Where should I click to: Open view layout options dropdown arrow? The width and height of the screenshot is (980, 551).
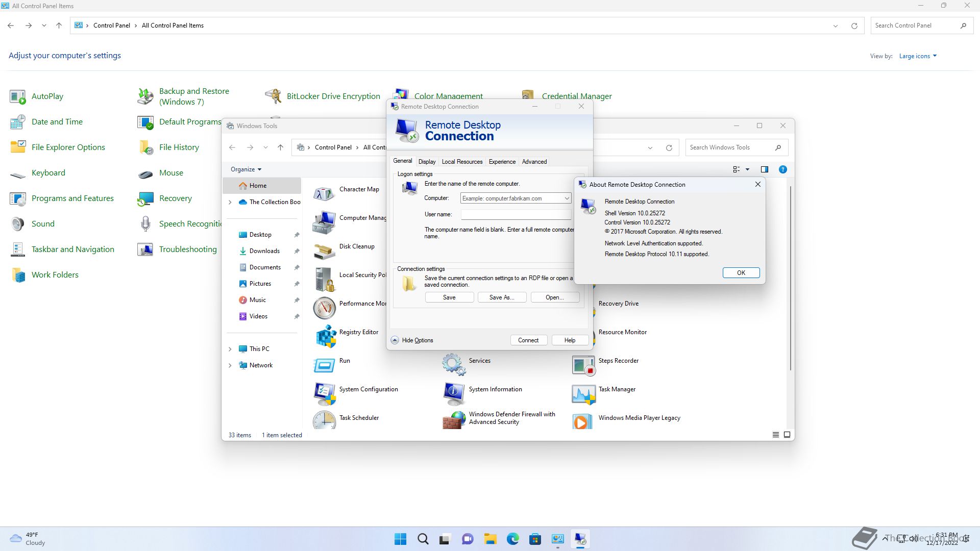pyautogui.click(x=747, y=169)
